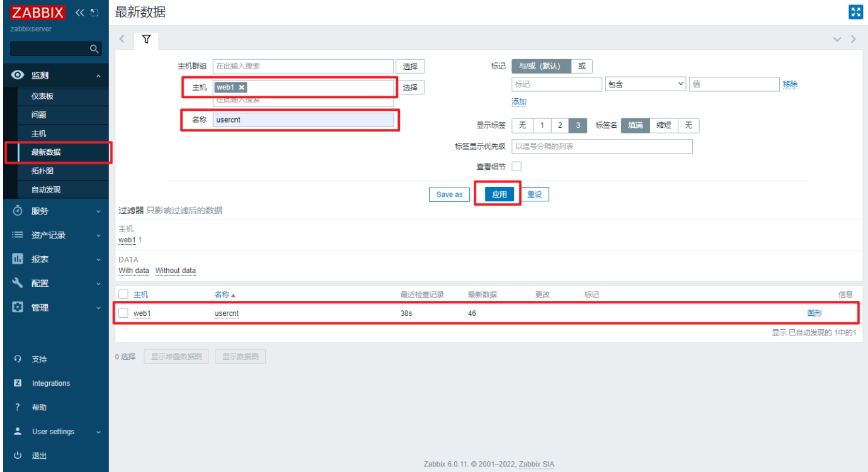Set show tags to 3
This screenshot has height=472, width=868.
point(578,125)
